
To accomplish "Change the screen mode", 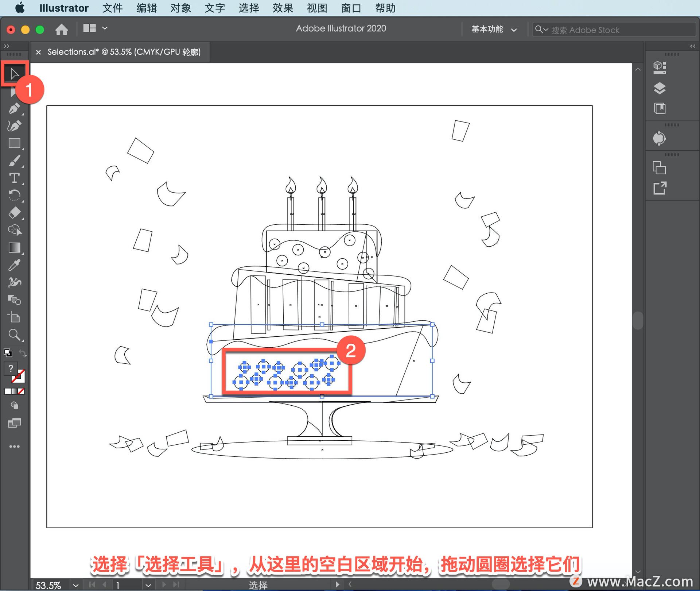I will 14,423.
